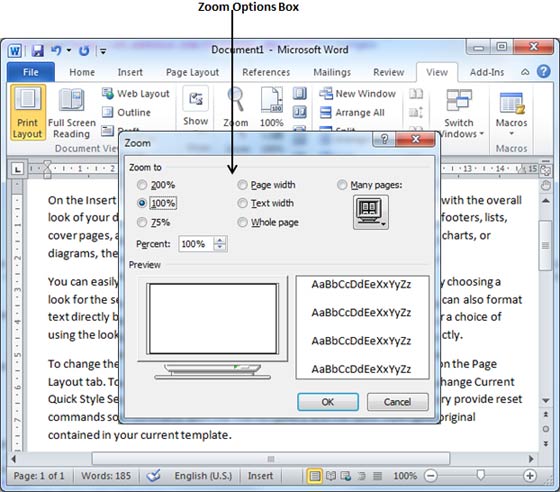
Task: Check spelling via status bar proofing icon
Action: (153, 476)
